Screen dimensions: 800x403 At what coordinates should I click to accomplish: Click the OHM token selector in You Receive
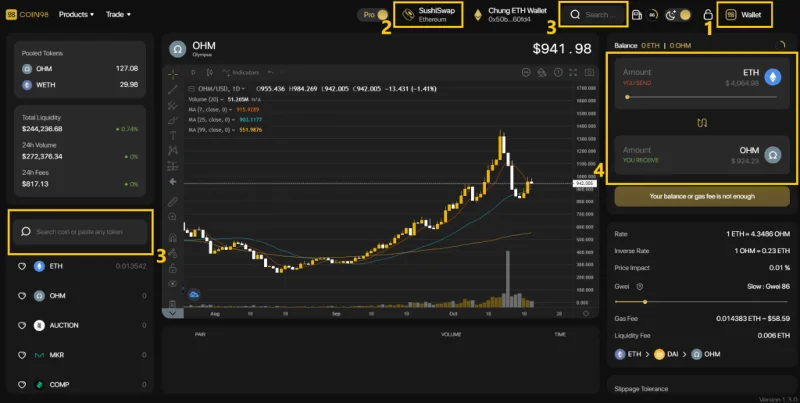760,154
